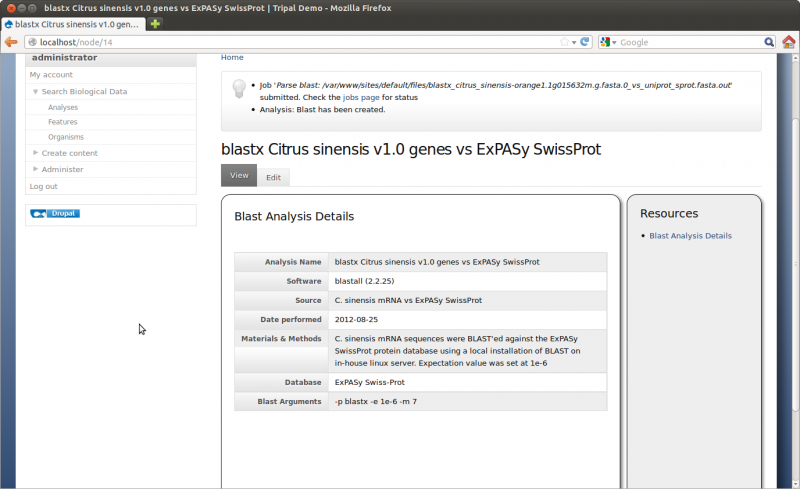Click the Log out link
800x489 pixels.
point(43,186)
